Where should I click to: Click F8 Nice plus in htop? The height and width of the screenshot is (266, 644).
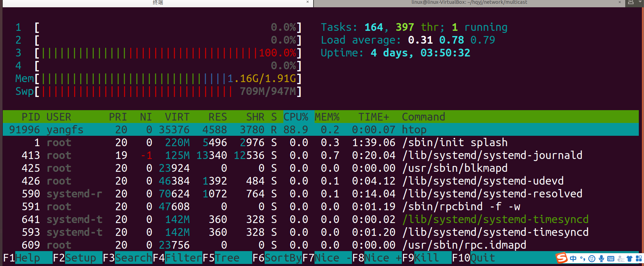point(377,258)
